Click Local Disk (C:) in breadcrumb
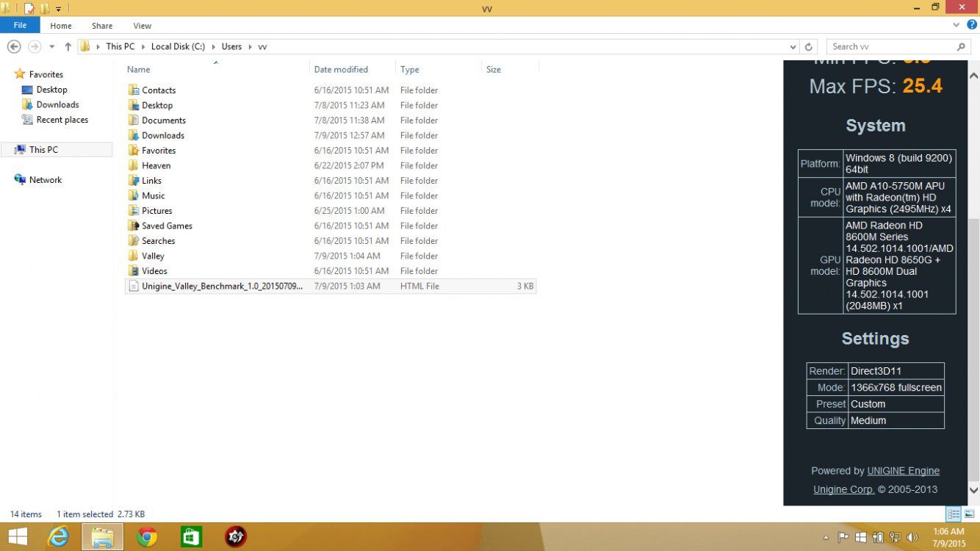Viewport: 980px width, 551px height. tap(178, 46)
